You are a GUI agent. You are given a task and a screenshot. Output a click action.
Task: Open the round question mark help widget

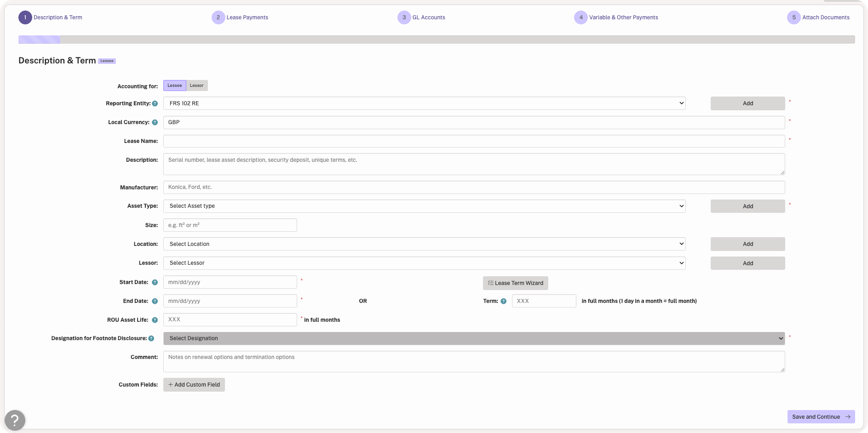15,420
